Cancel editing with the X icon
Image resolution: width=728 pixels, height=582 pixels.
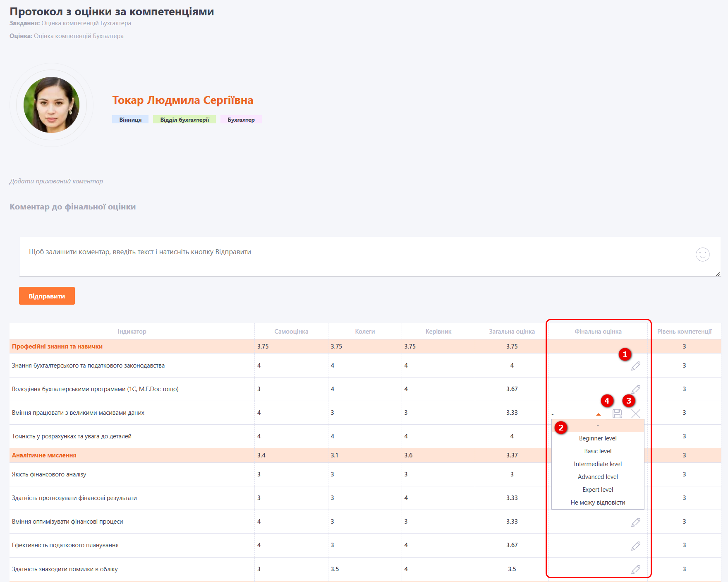[636, 414]
